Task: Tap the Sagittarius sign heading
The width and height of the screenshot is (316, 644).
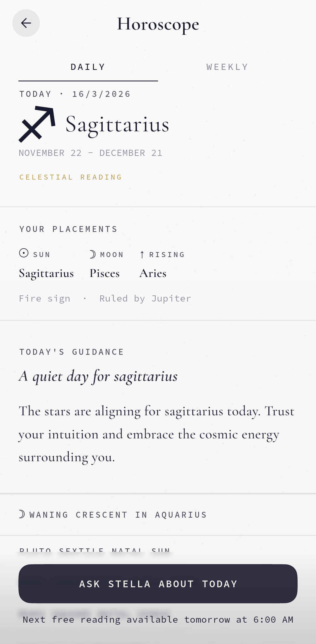Action: click(117, 124)
